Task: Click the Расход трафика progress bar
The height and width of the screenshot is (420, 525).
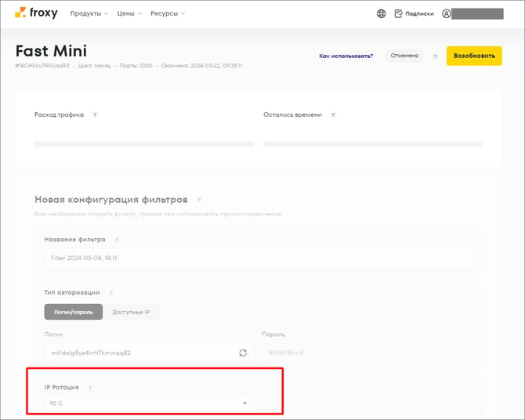Action: pos(144,144)
